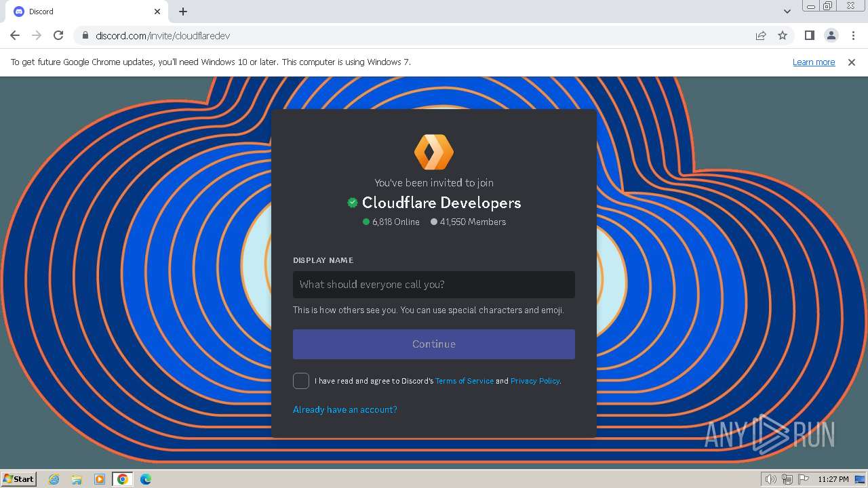Click the 6,818 Online count text
The image size is (868, 488).
point(396,222)
